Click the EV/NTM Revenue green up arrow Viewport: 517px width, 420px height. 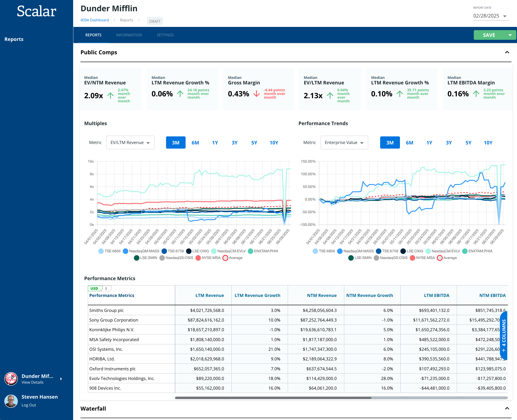(x=110, y=95)
